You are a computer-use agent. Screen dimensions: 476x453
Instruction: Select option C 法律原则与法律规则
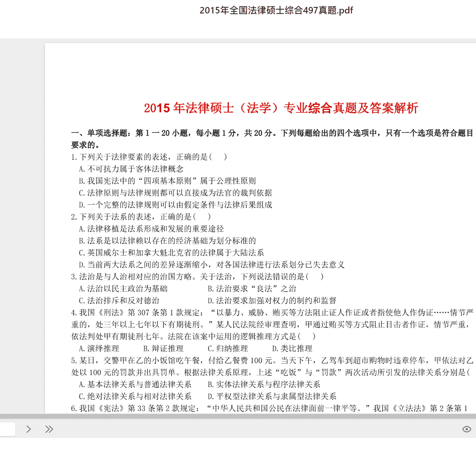[175, 193]
